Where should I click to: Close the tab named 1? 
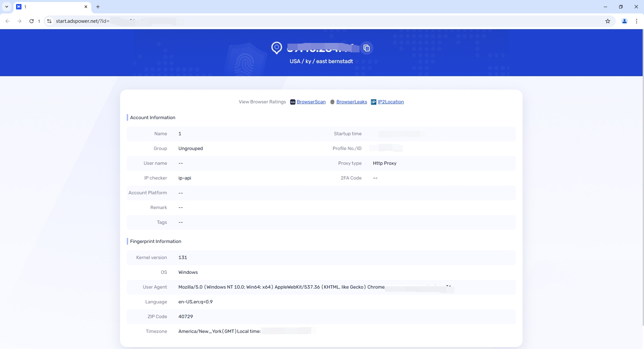[86, 7]
